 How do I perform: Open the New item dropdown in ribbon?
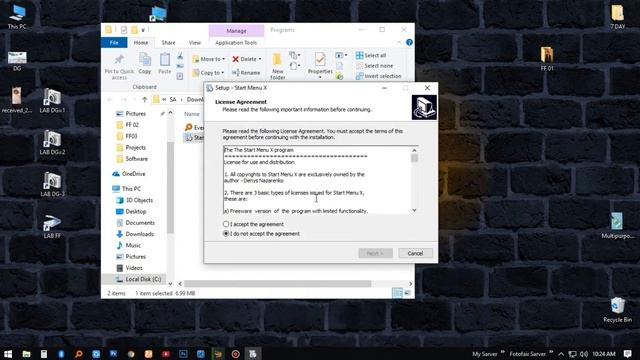295,55
